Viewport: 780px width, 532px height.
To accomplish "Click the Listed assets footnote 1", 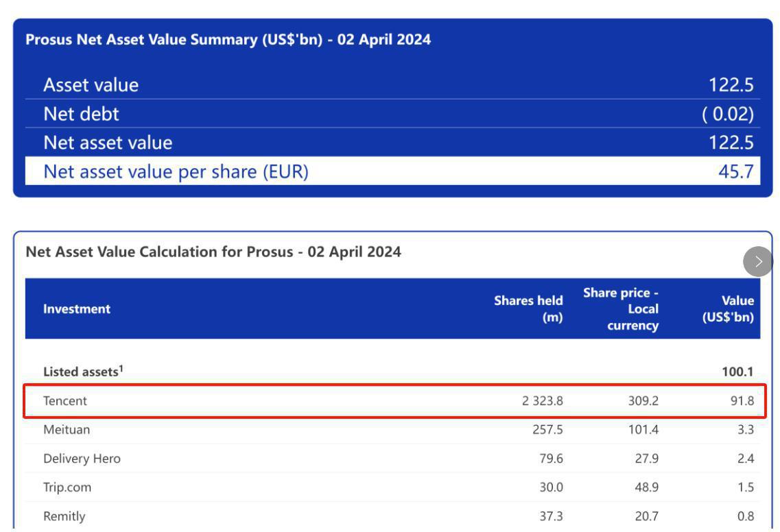I will pos(121,368).
